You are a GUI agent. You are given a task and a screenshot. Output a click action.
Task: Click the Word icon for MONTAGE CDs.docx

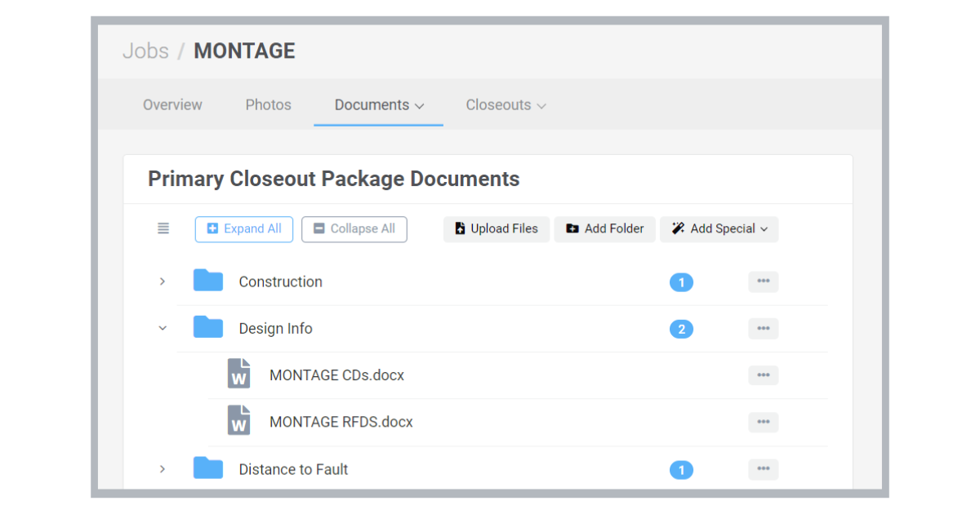(x=238, y=374)
